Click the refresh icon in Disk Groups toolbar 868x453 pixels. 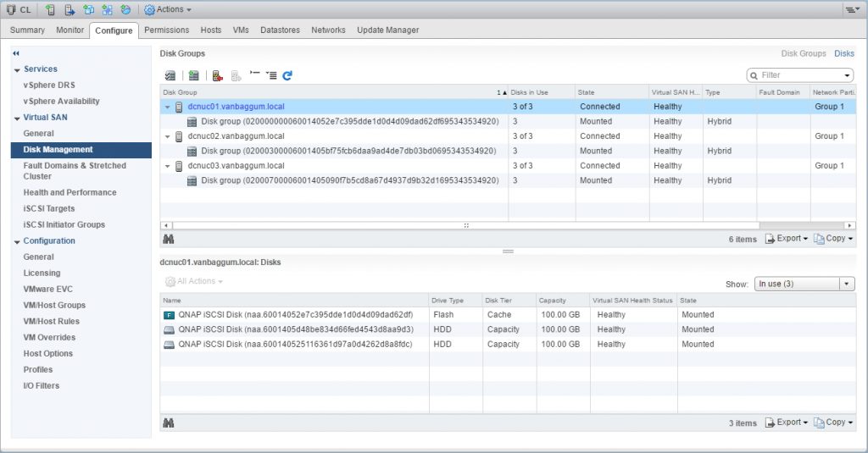[x=287, y=75]
